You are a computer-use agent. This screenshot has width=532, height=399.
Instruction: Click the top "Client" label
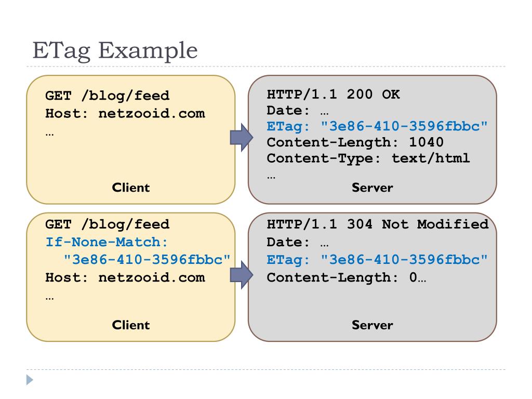pos(131,188)
